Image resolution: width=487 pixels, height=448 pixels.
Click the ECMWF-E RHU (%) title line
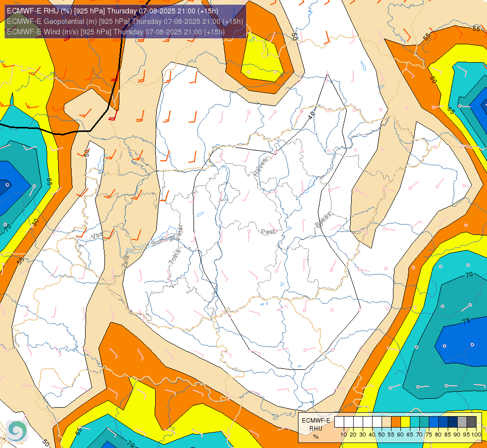(x=112, y=11)
